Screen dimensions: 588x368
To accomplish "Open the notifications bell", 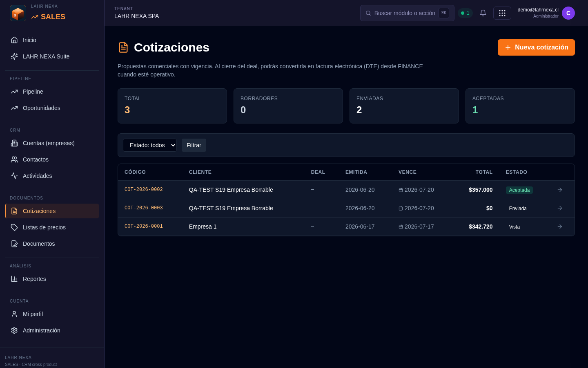I will coord(483,13).
